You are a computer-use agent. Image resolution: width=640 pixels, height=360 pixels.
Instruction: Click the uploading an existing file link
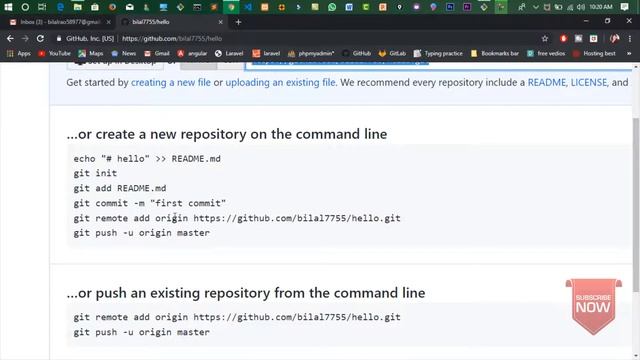point(280,82)
